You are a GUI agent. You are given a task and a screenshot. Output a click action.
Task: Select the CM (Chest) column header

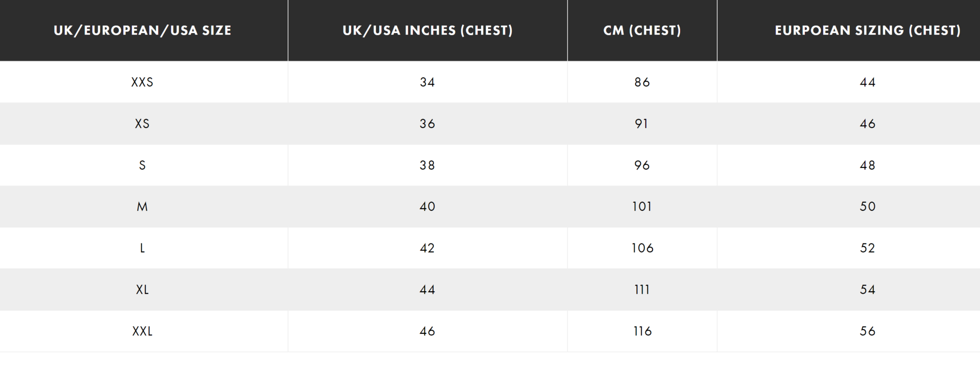click(x=642, y=31)
